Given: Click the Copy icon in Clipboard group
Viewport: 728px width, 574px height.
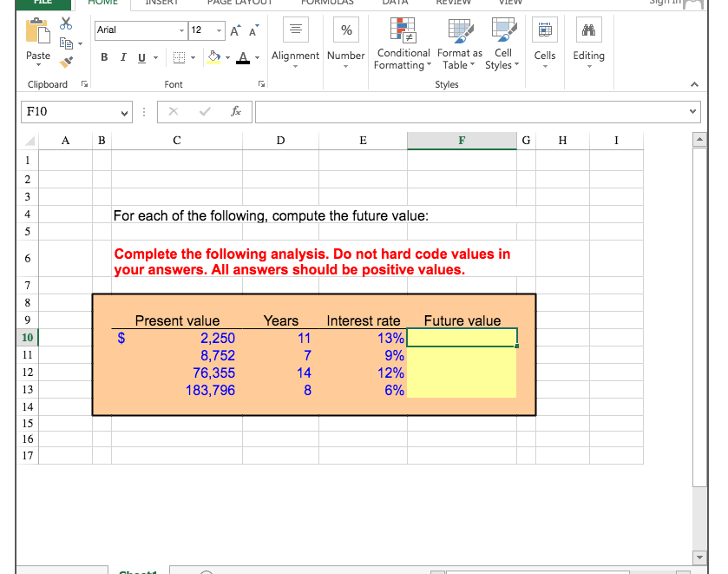Looking at the screenshot, I should 67,43.
